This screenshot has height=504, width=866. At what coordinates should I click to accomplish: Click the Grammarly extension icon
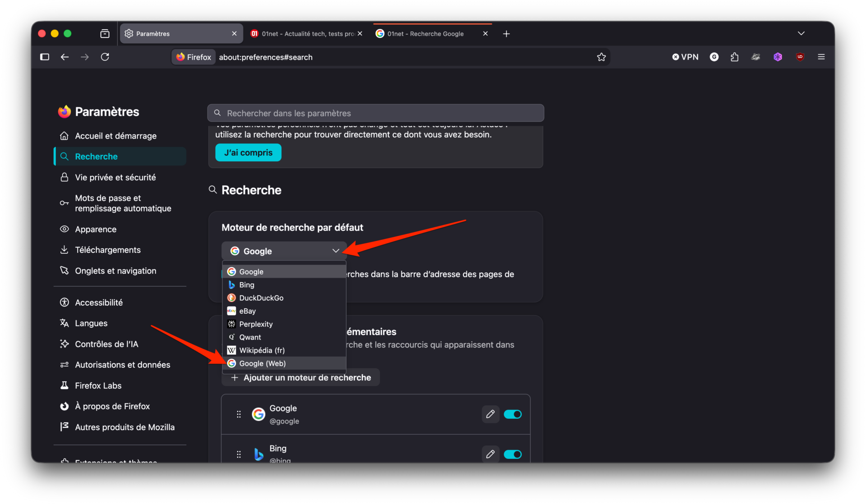click(x=714, y=57)
